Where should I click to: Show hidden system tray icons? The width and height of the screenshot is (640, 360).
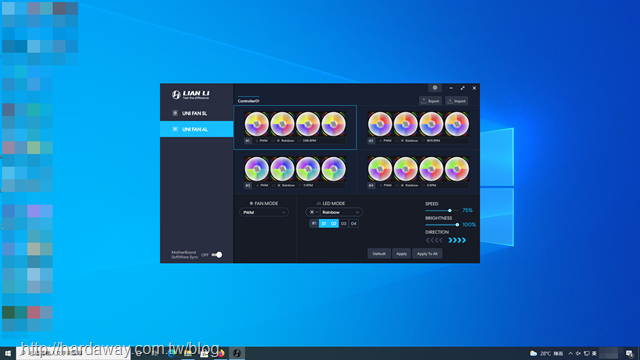pyautogui.click(x=570, y=353)
